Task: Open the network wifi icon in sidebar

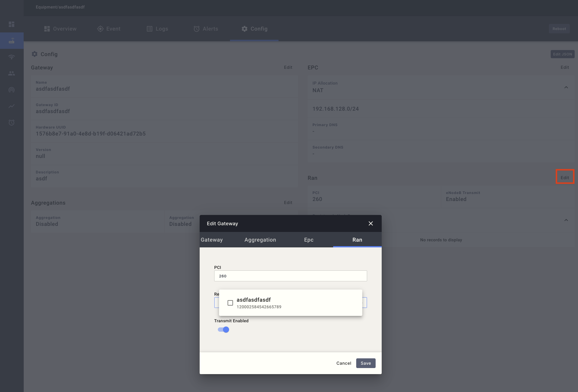Action: coord(12,57)
